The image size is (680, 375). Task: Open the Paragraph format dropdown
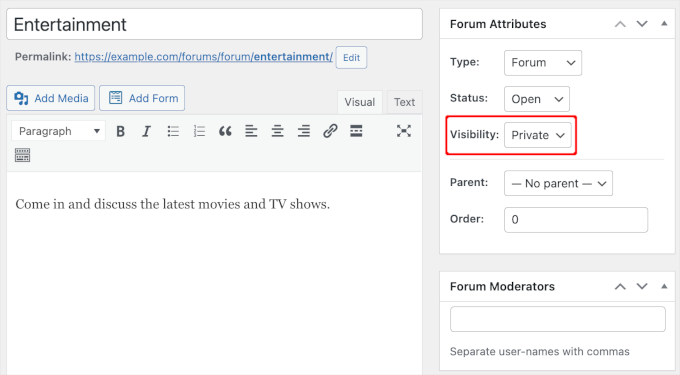pyautogui.click(x=59, y=131)
